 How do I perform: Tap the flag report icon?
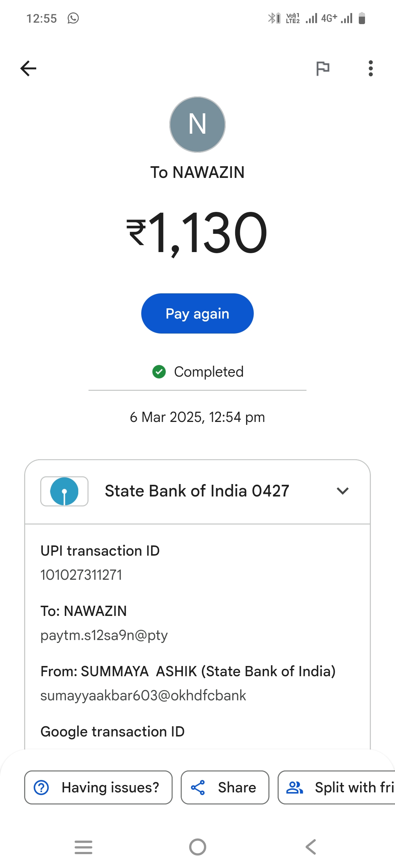point(323,68)
